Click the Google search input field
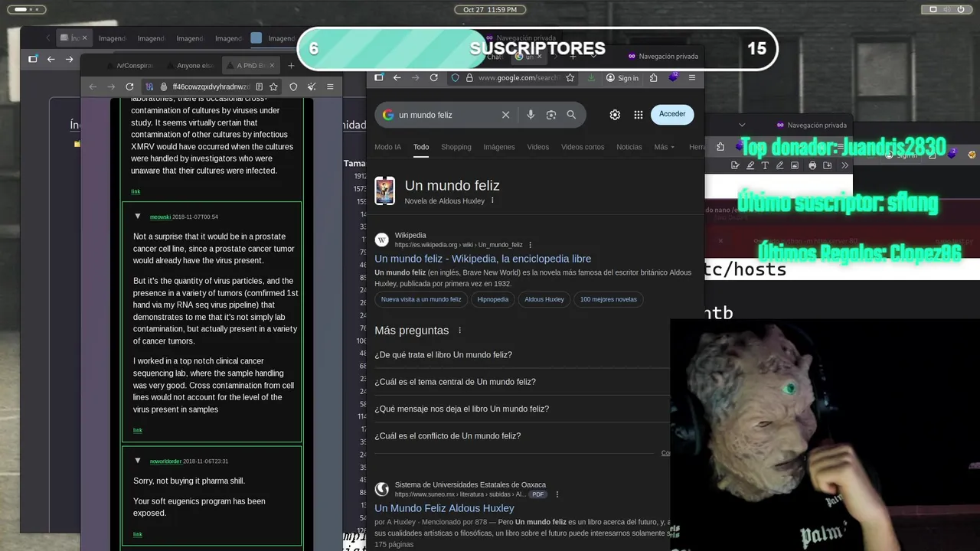Screen dimensions: 980x551 [x=447, y=115]
